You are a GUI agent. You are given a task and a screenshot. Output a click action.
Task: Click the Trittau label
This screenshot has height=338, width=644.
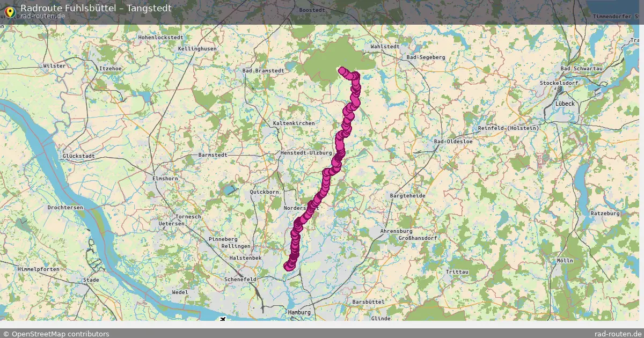[x=457, y=273]
